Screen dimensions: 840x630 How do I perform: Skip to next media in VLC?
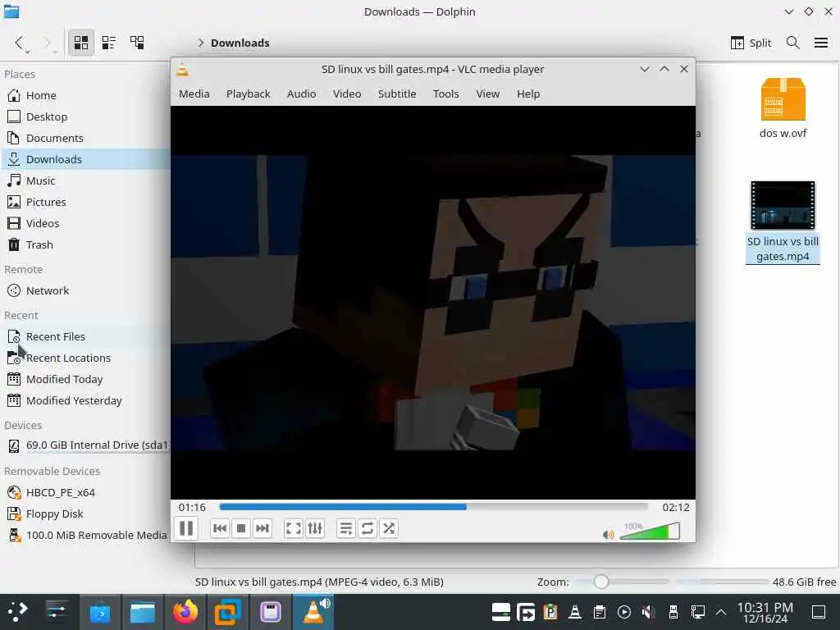point(262,529)
